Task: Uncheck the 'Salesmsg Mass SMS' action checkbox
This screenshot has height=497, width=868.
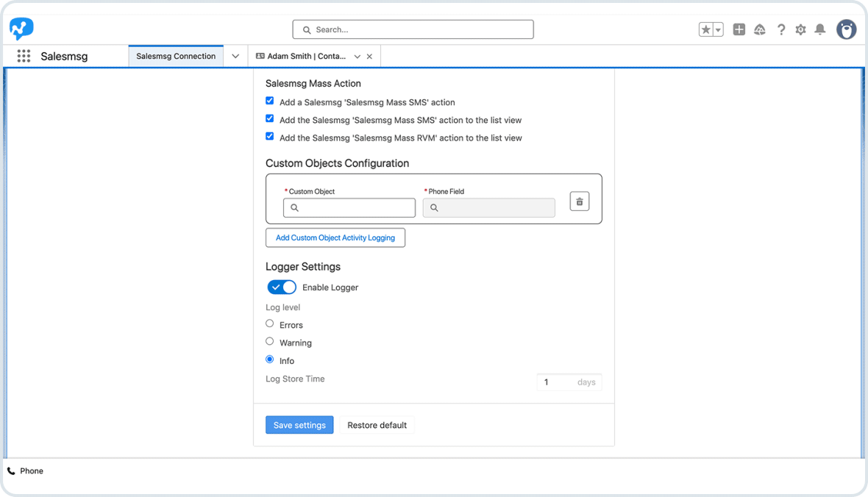Action: tap(269, 101)
